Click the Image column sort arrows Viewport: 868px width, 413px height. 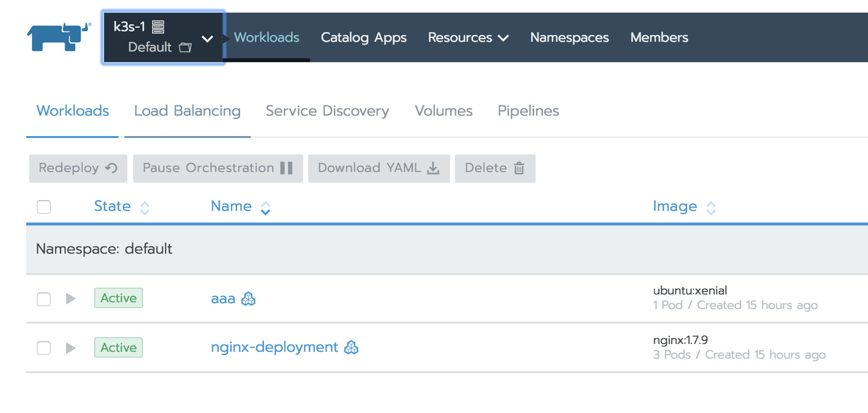[711, 208]
